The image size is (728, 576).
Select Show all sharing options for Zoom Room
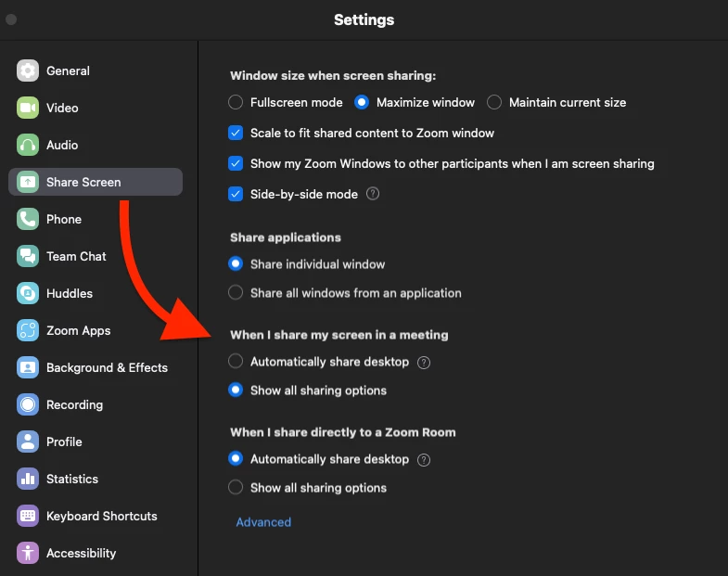pos(236,487)
